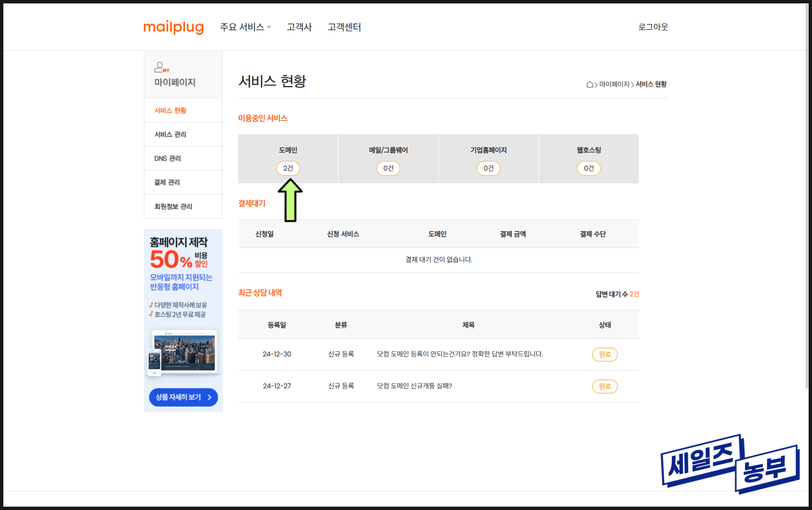Click the arrow in 상품 자세히 보기 button
Viewport: 812px width, 510px height.
tap(209, 397)
